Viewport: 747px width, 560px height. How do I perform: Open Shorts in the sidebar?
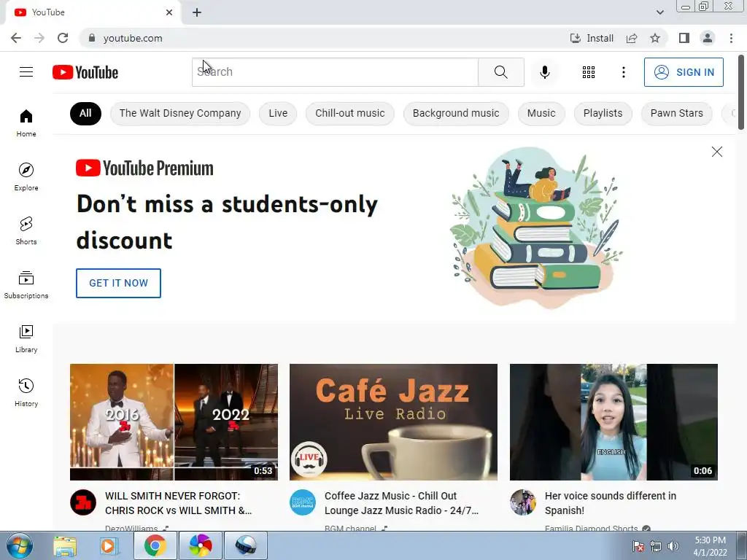[26, 230]
